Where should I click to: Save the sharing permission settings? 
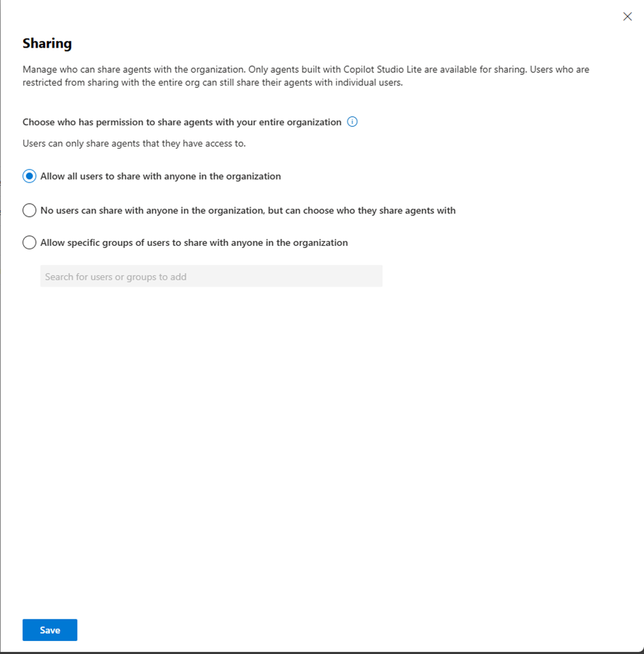[49, 629]
